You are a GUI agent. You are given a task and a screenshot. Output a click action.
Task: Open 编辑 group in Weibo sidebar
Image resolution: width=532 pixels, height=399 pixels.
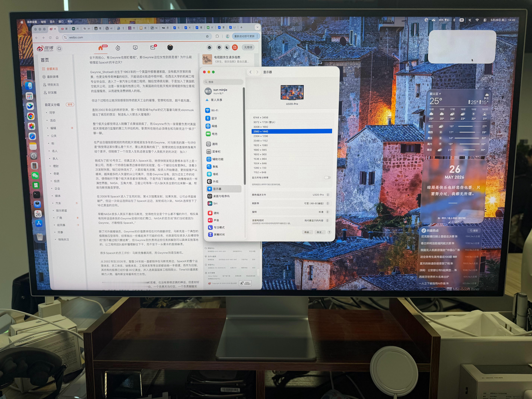(53, 128)
